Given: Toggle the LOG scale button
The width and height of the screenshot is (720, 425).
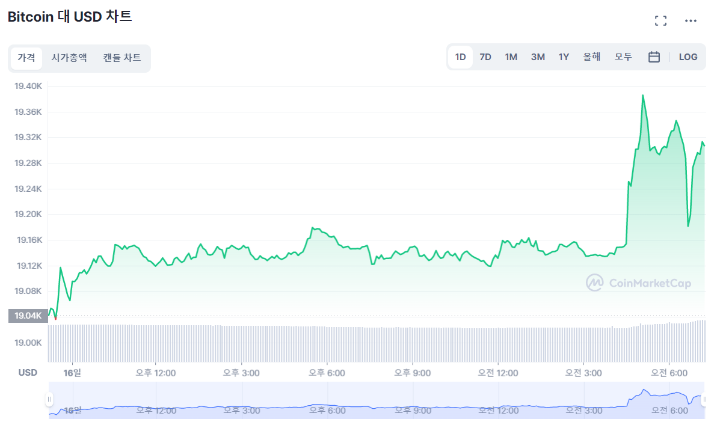Looking at the screenshot, I should coord(688,57).
